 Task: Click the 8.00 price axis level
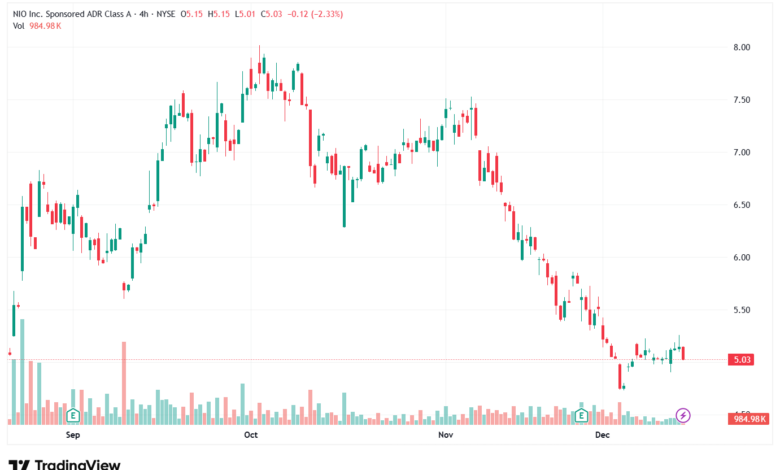(x=741, y=47)
